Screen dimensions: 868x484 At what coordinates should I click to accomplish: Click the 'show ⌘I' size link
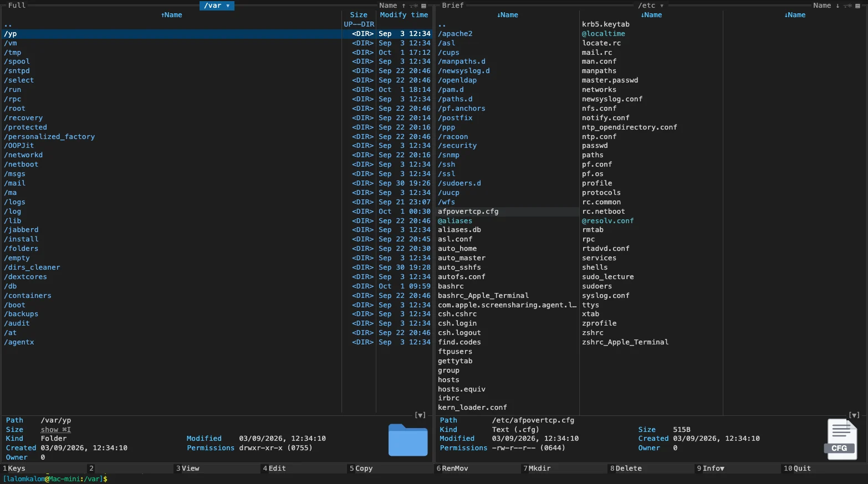click(55, 430)
